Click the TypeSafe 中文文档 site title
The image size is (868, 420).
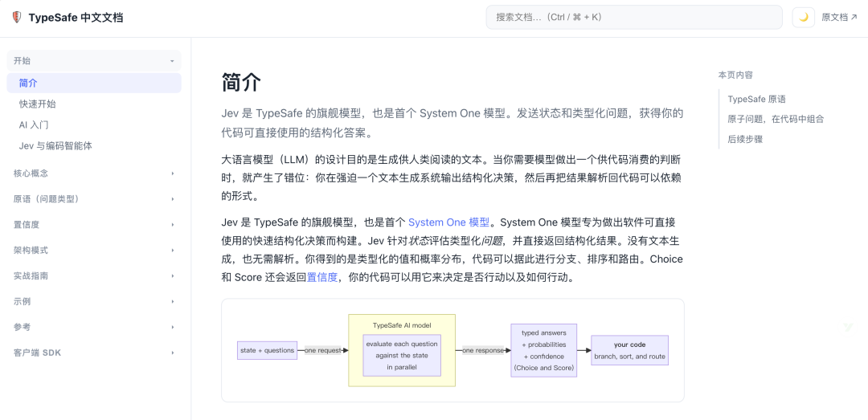[76, 17]
